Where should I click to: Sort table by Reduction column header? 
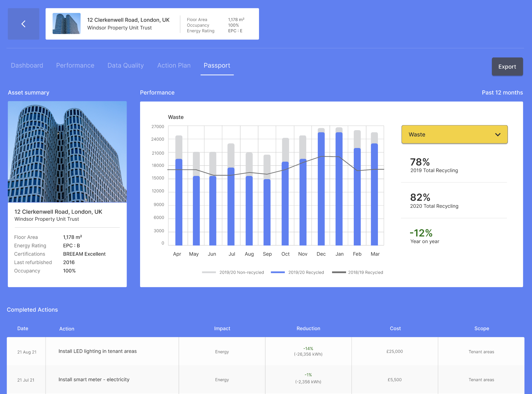(x=308, y=328)
